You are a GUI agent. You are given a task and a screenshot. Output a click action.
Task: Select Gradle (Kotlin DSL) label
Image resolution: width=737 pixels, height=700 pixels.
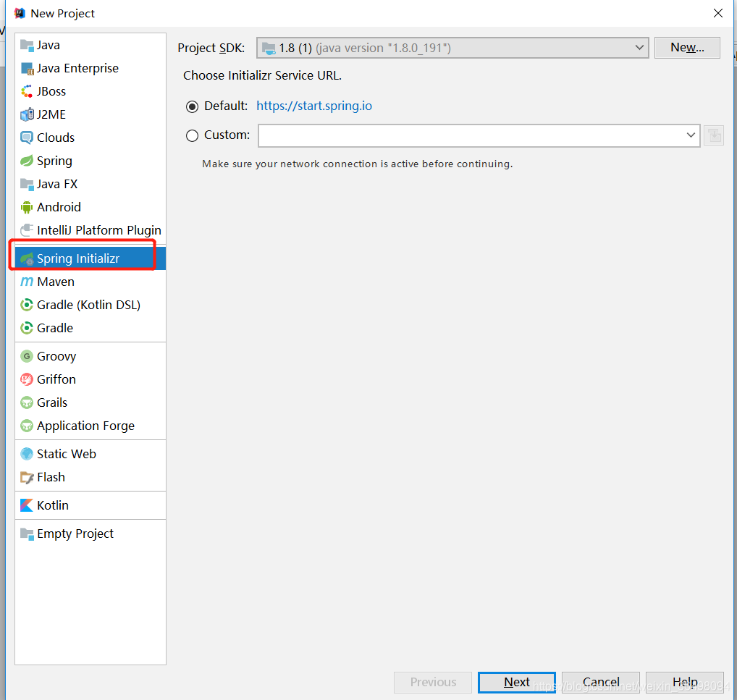coord(89,305)
